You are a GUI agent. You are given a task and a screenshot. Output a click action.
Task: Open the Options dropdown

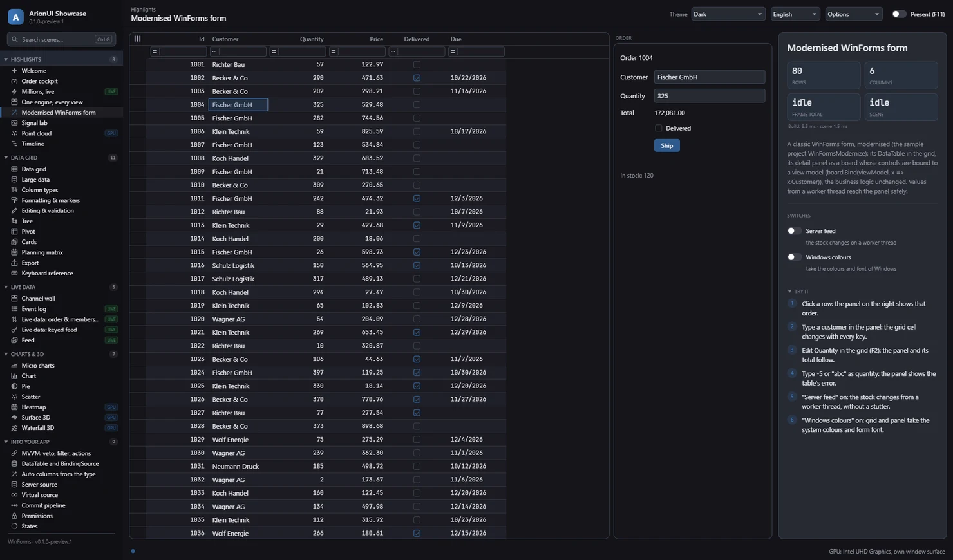point(853,14)
